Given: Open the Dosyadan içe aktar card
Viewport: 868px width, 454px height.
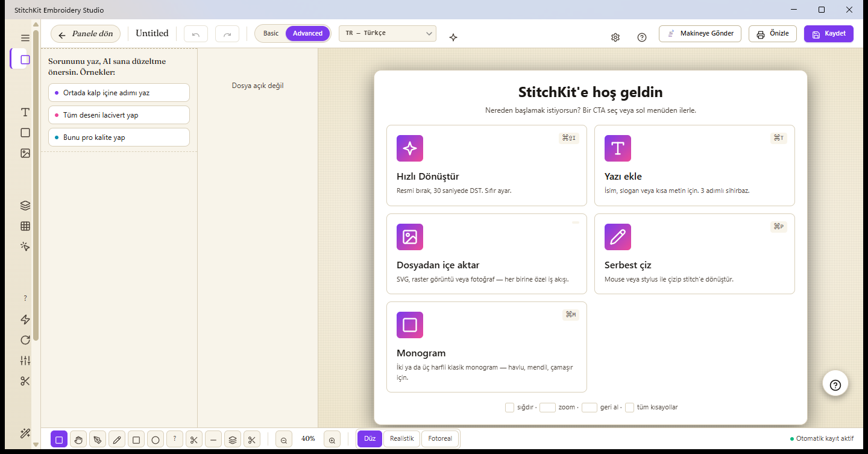Looking at the screenshot, I should coord(486,254).
